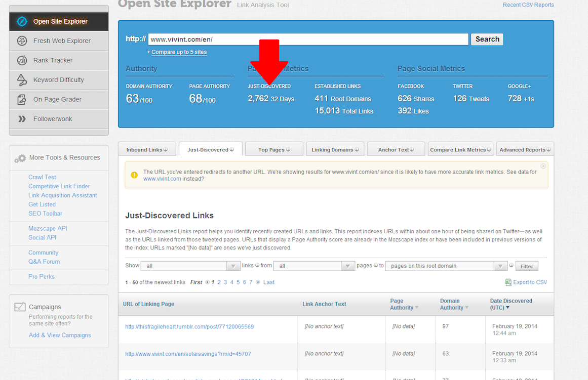Open Recent CSV Reports link
The height and width of the screenshot is (380, 588).
pos(528,5)
